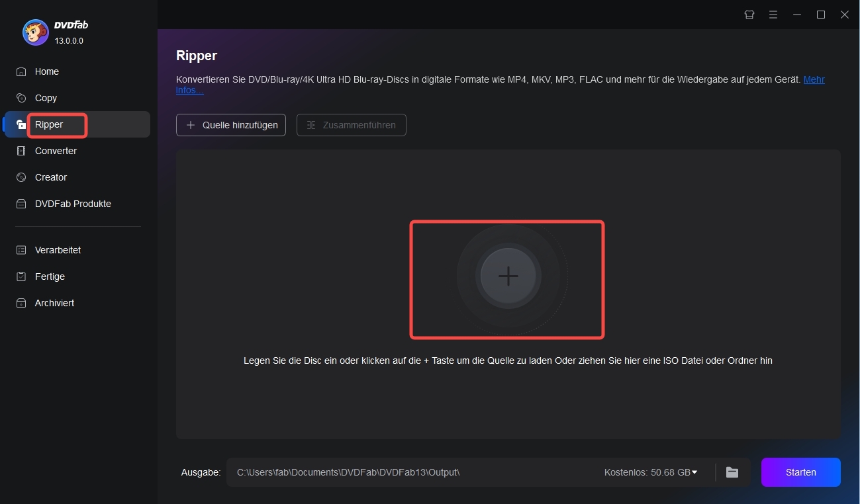Click the Home house icon
Image resolution: width=860 pixels, height=504 pixels.
(x=21, y=71)
